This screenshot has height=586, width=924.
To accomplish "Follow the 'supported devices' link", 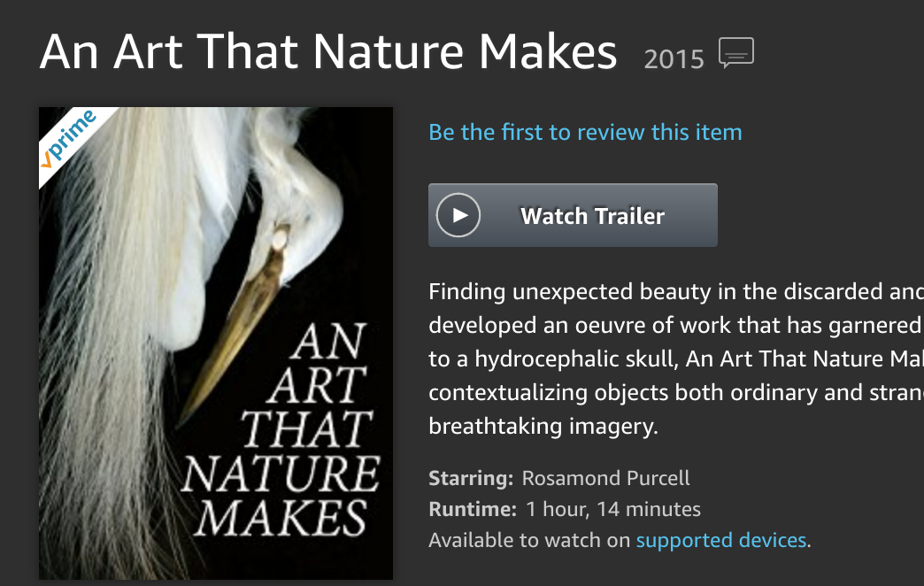I will click(x=721, y=540).
